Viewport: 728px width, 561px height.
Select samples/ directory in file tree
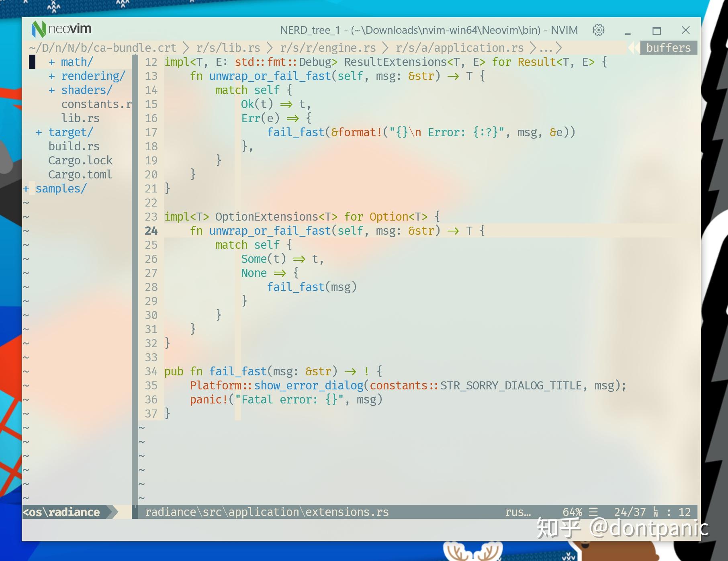(x=61, y=189)
